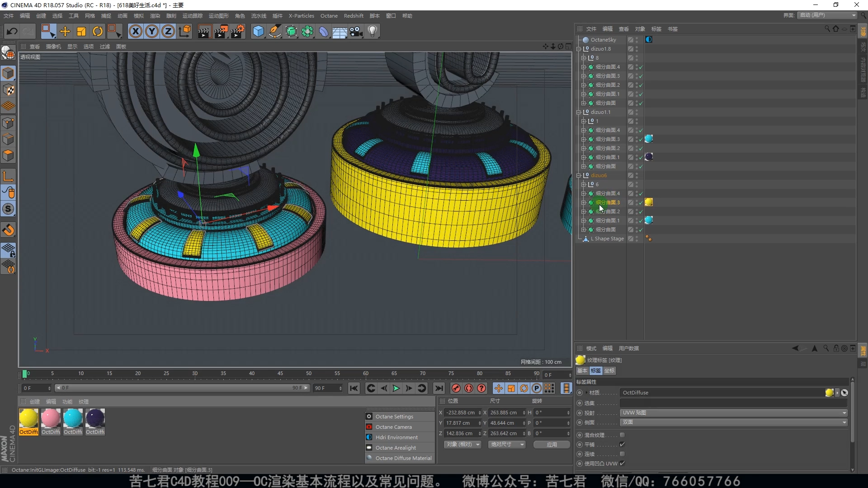
Task: Click the 应用 button
Action: click(552, 445)
